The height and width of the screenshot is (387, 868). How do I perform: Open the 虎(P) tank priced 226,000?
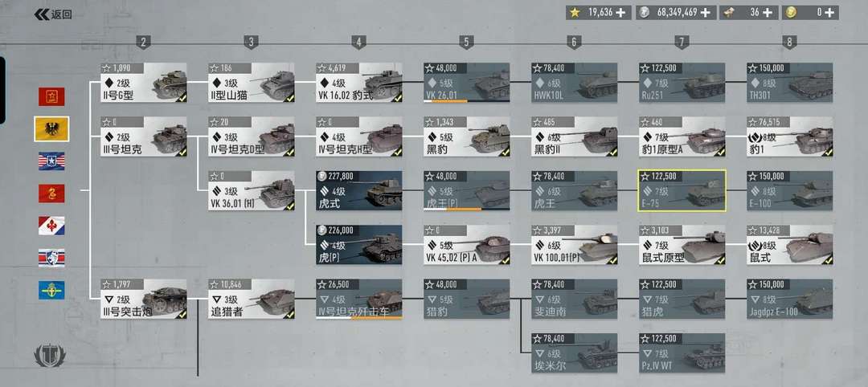click(358, 245)
